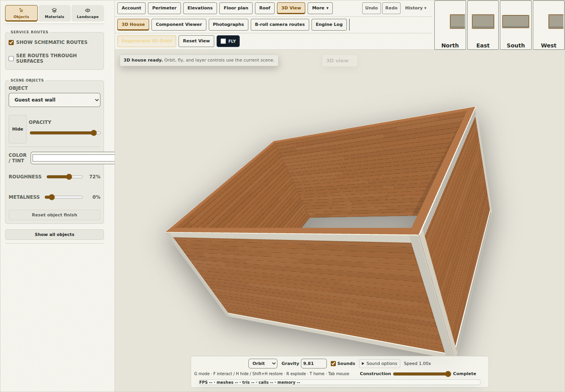
Task: Expand Sound options
Action: pyautogui.click(x=379, y=364)
